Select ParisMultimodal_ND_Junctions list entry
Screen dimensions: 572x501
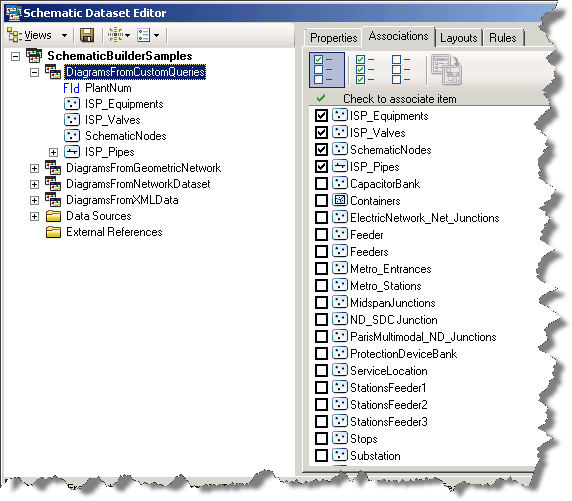(x=423, y=336)
